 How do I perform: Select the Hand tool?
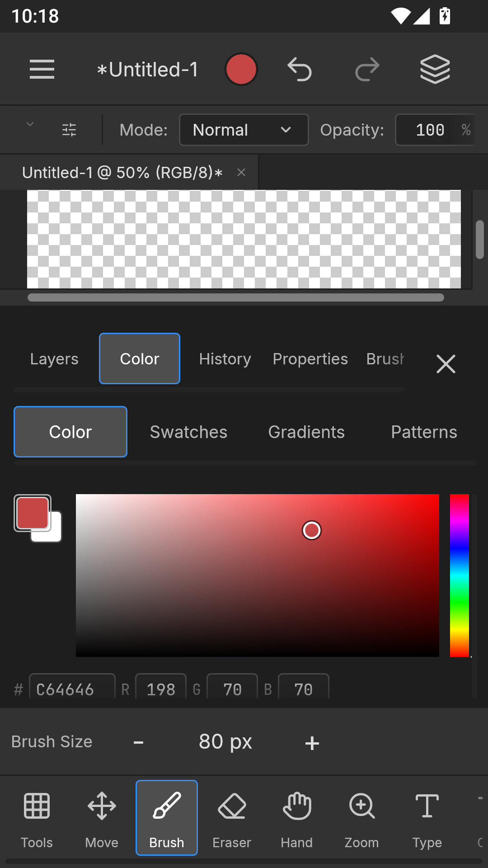pos(297,818)
